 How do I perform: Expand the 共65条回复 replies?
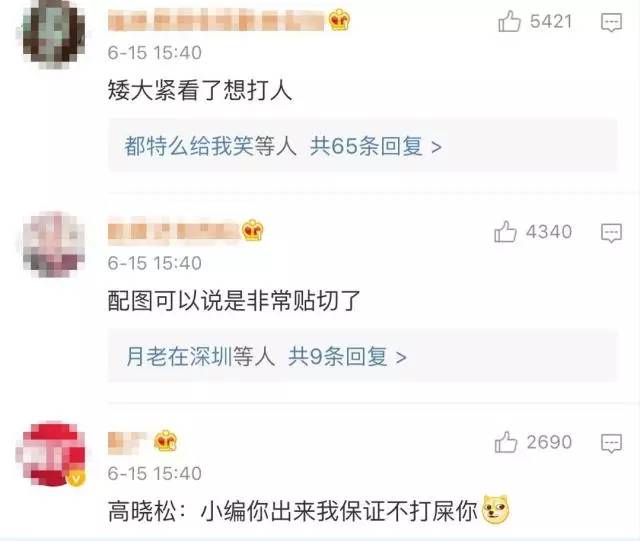click(x=376, y=146)
